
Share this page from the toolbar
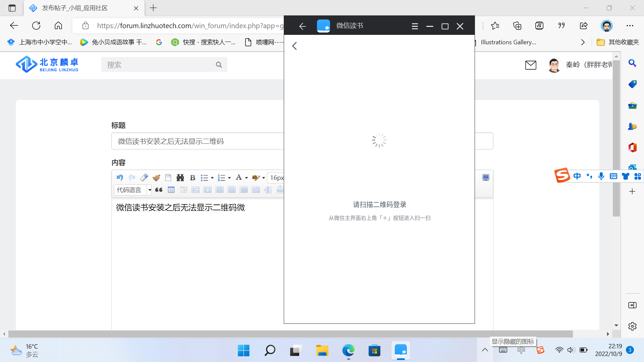[x=584, y=25]
